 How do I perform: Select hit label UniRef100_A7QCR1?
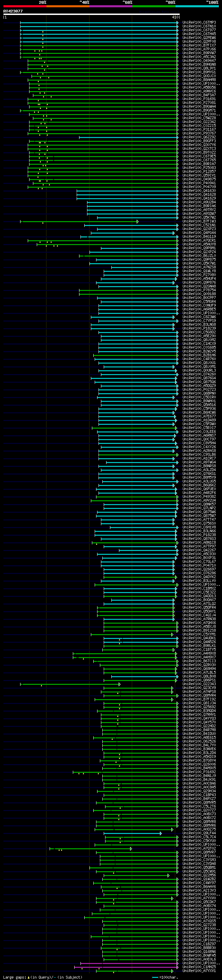tap(199, 241)
